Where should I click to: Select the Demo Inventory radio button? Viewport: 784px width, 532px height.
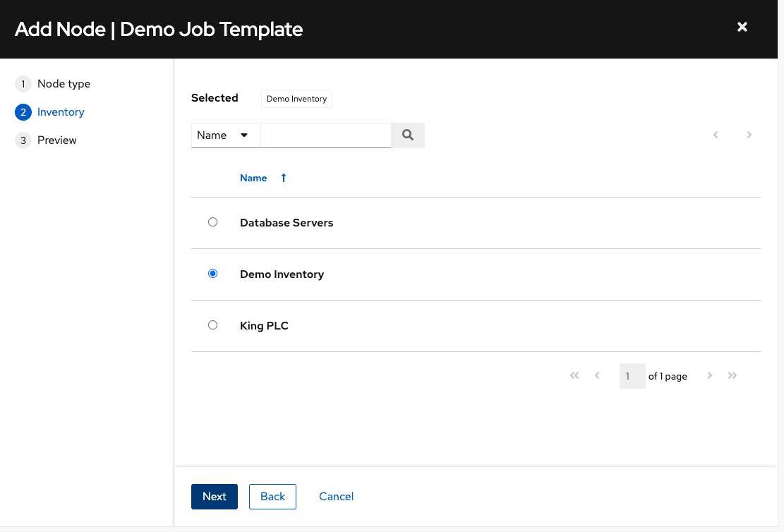[212, 274]
